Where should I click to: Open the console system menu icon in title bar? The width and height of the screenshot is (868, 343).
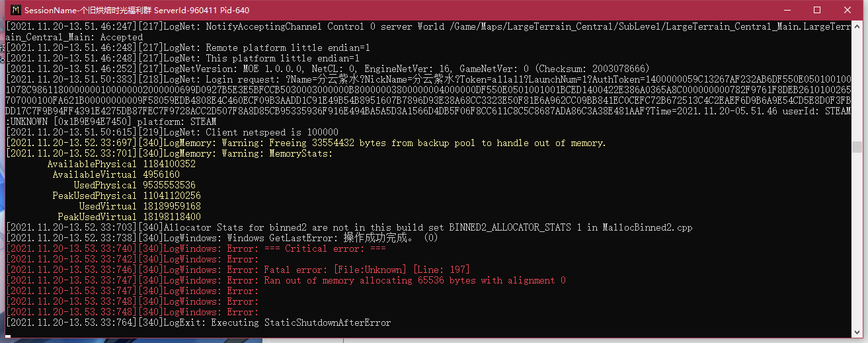pos(13,11)
